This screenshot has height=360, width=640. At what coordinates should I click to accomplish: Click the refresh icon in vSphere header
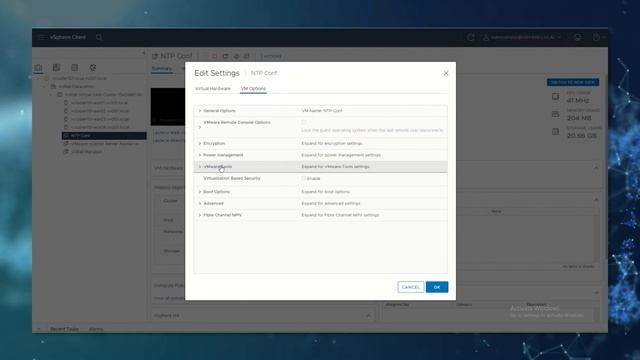(471, 37)
